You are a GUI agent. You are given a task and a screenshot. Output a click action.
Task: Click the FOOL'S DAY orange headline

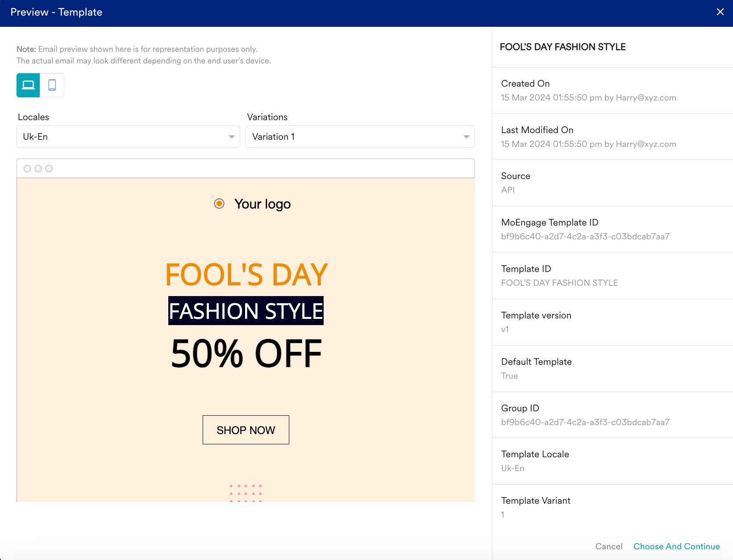[x=246, y=274]
